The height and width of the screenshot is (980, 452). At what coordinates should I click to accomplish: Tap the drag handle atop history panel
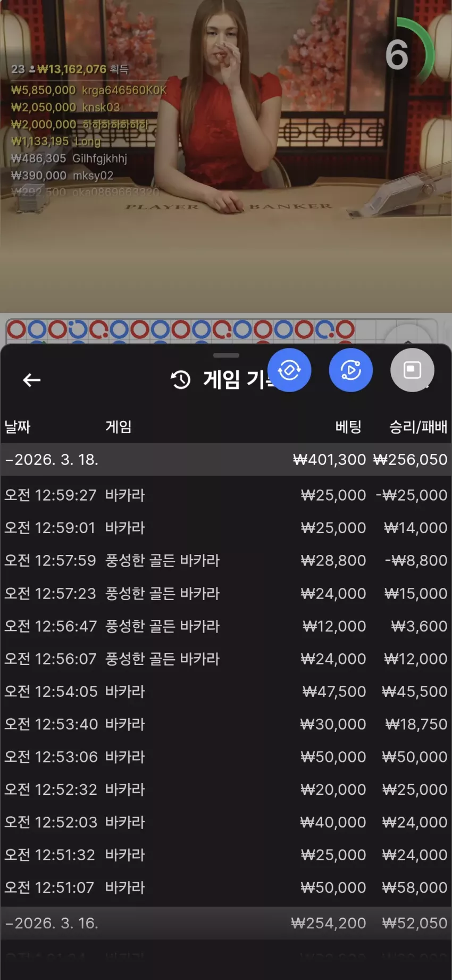coord(226,355)
